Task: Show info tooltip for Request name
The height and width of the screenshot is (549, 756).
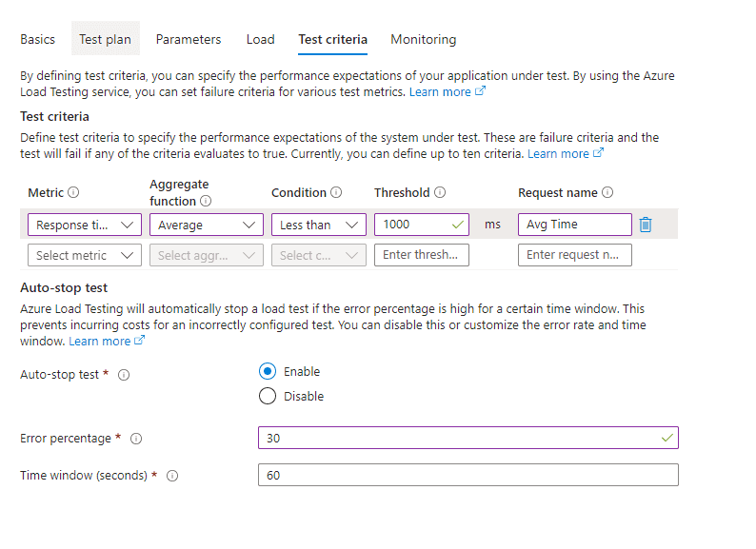Action: tap(607, 192)
